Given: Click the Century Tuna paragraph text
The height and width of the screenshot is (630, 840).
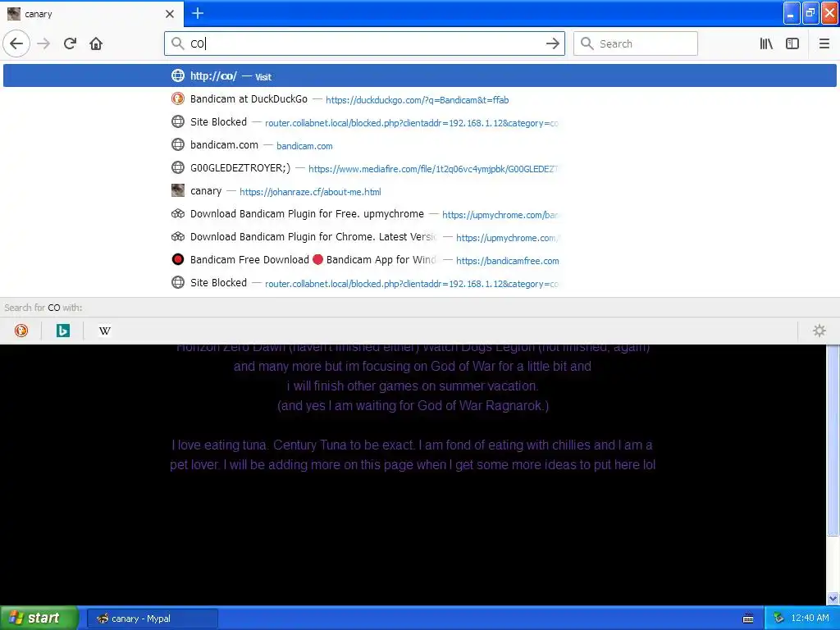Looking at the screenshot, I should coord(413,454).
